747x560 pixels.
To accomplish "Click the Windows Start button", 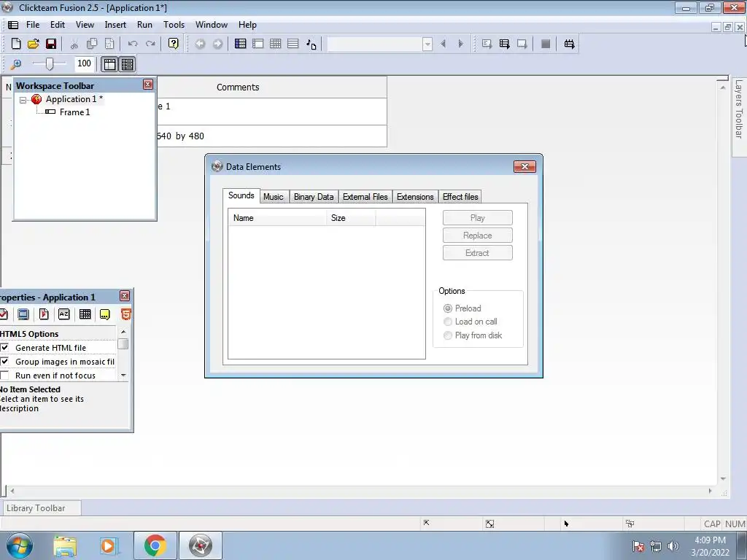I will 20,545.
